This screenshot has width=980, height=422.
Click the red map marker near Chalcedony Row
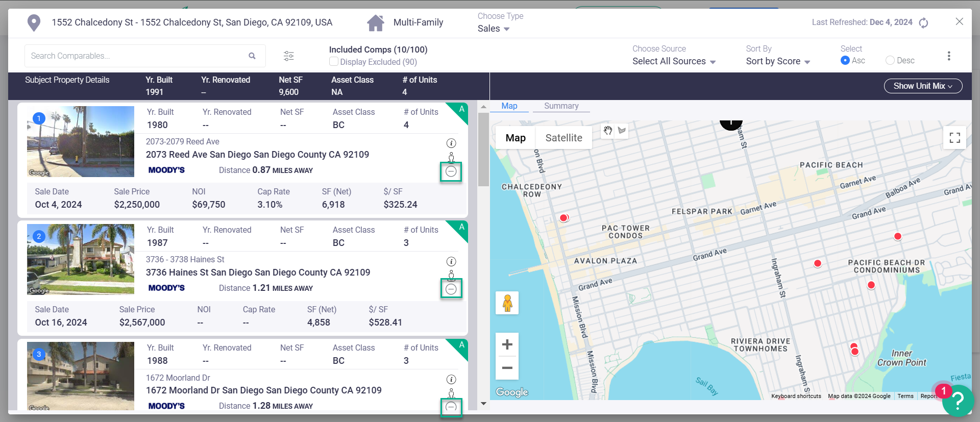pos(563,218)
